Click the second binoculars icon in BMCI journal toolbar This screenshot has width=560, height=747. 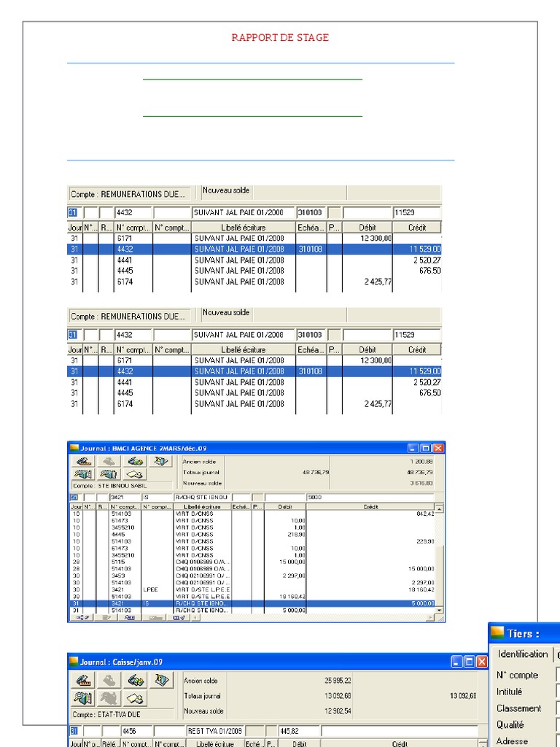[x=109, y=474]
